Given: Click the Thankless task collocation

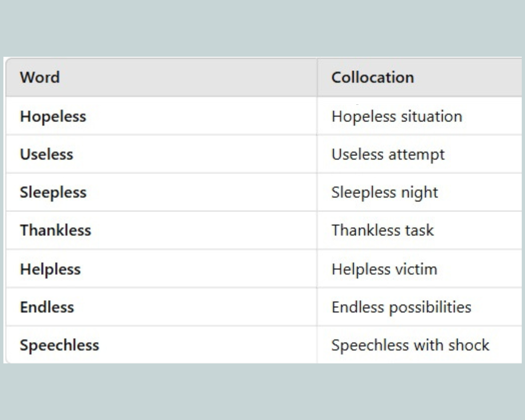Looking at the screenshot, I should pyautogui.click(x=383, y=230).
